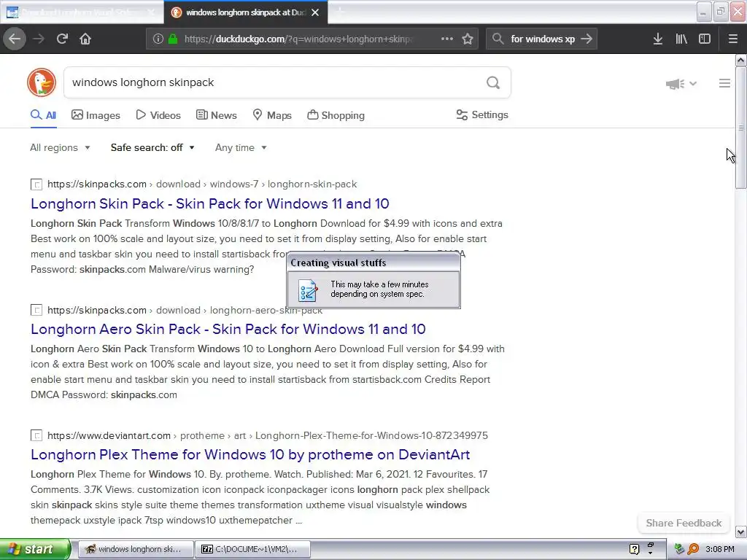Image resolution: width=747 pixels, height=560 pixels.
Task: Click the vertical scrollbar thumb
Action: click(740, 128)
